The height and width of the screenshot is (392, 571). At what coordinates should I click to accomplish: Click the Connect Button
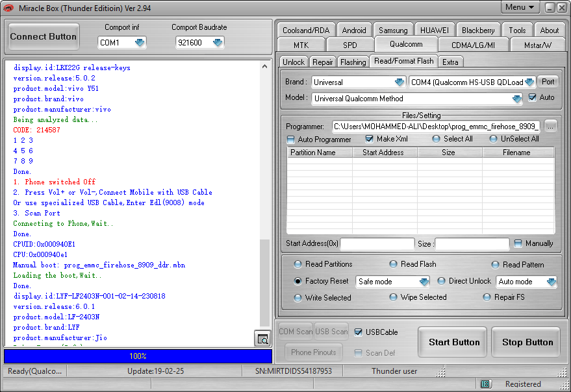[x=44, y=36]
